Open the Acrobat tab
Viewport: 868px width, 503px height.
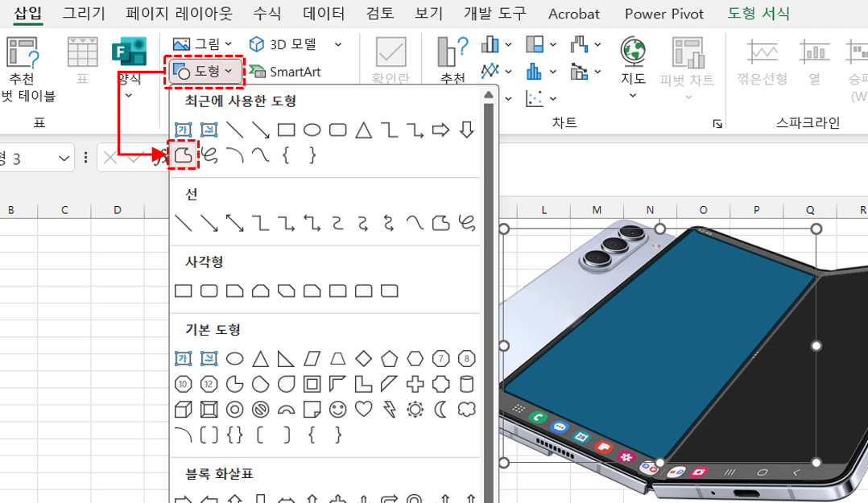coord(574,14)
